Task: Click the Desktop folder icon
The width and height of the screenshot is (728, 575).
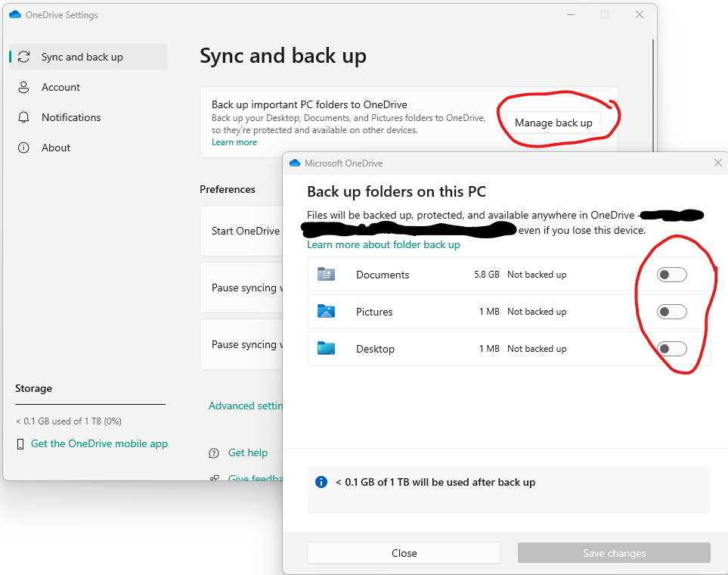Action: point(326,348)
